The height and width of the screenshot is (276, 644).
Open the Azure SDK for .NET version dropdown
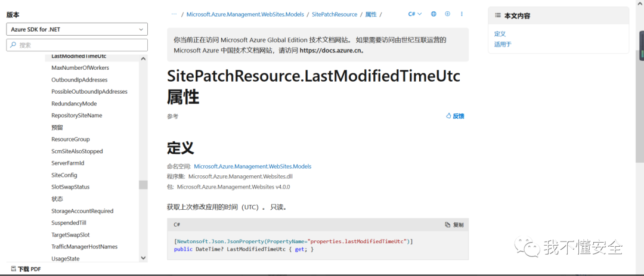pyautogui.click(x=77, y=29)
